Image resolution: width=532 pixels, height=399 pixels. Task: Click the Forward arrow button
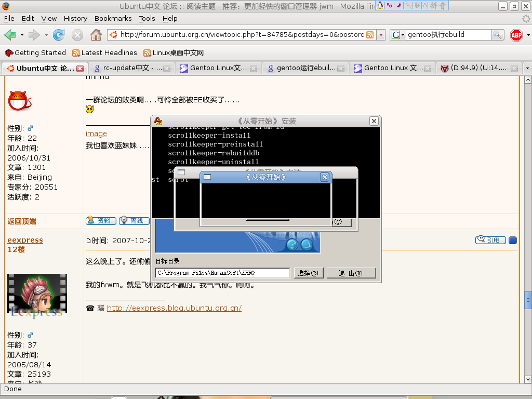(34, 35)
